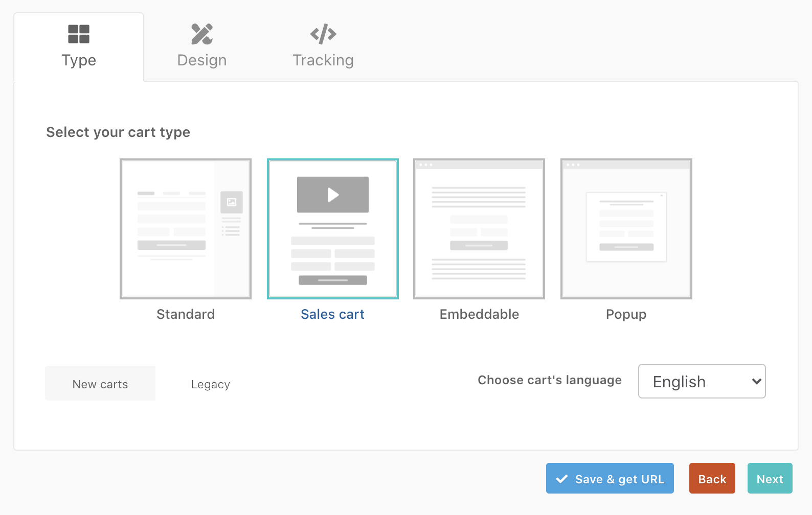Click the Standard label
This screenshot has height=515, width=812.
click(186, 314)
